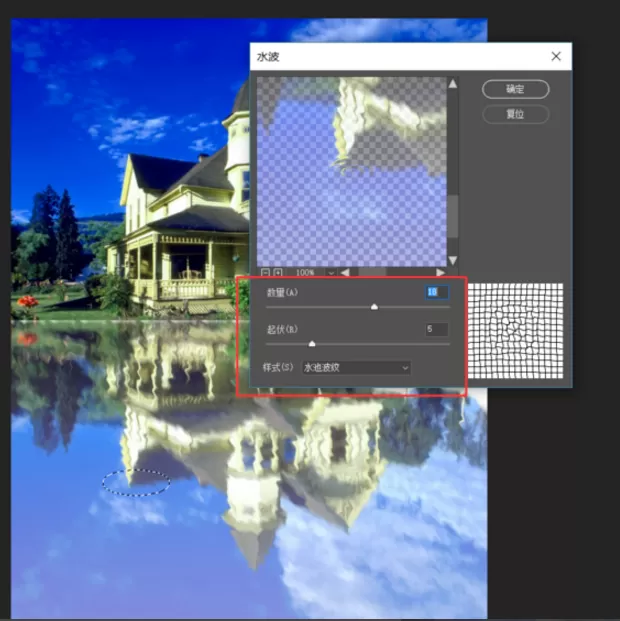Click the ripple preview image in dialog

pyautogui.click(x=351, y=171)
